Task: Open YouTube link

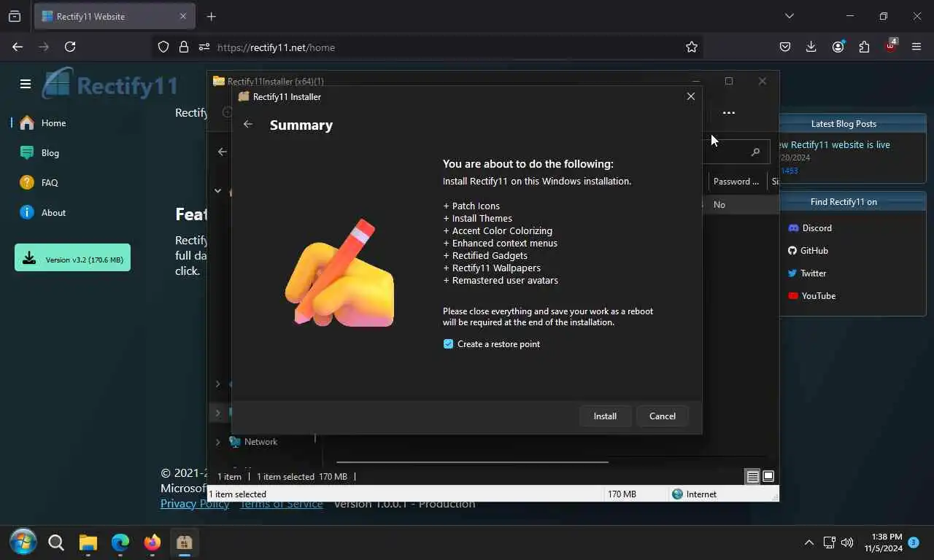Action: [812, 295]
